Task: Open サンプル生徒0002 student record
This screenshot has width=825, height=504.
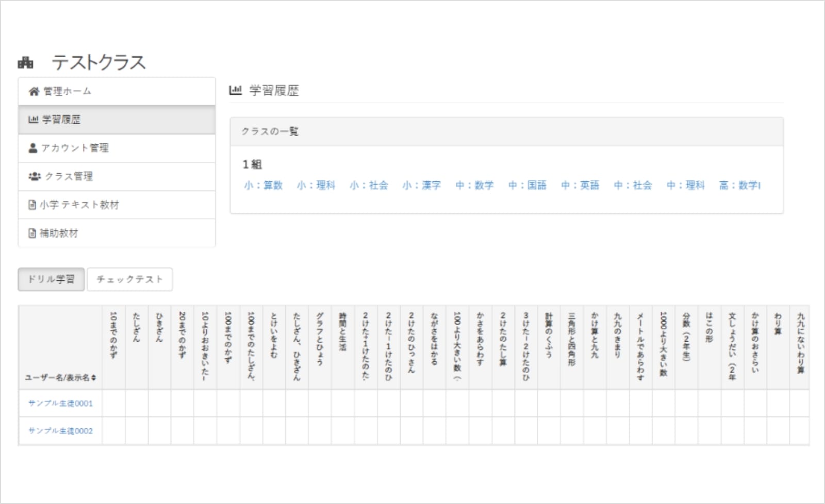Action: pos(60,430)
